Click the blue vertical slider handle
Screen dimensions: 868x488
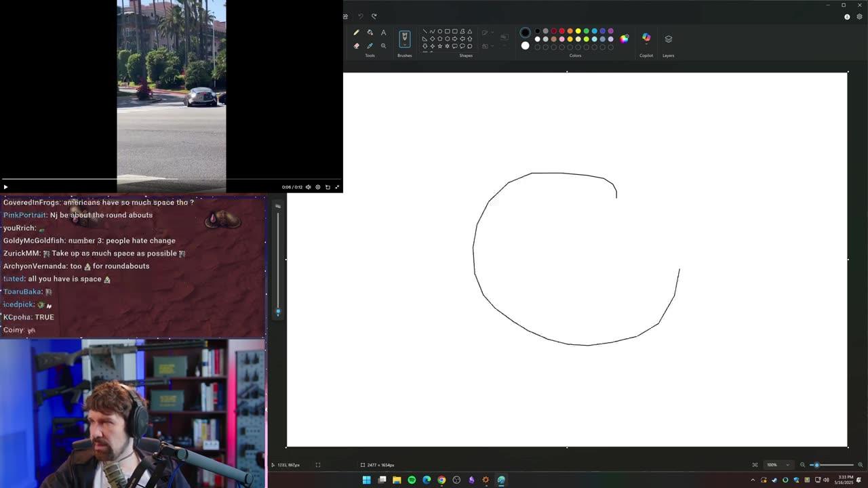click(277, 312)
